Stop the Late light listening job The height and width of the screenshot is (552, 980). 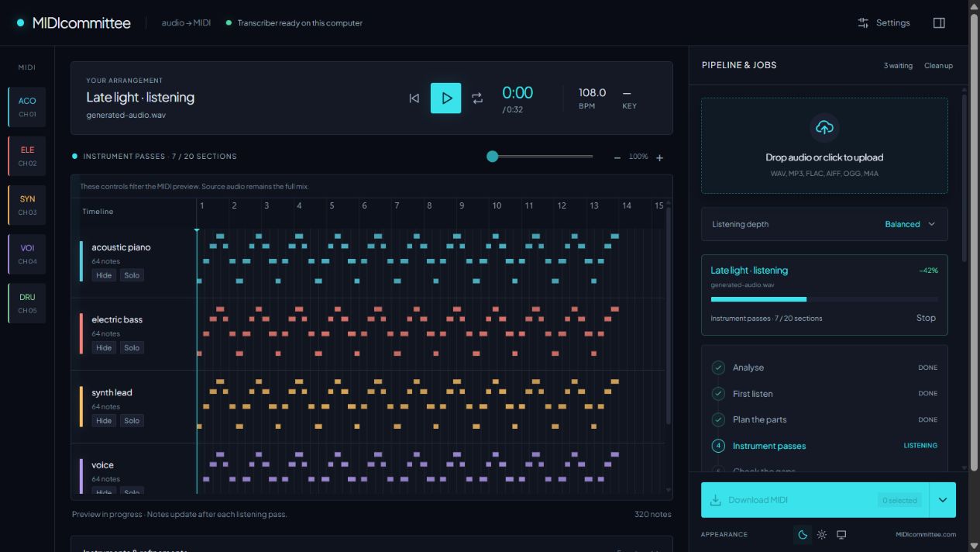point(926,318)
